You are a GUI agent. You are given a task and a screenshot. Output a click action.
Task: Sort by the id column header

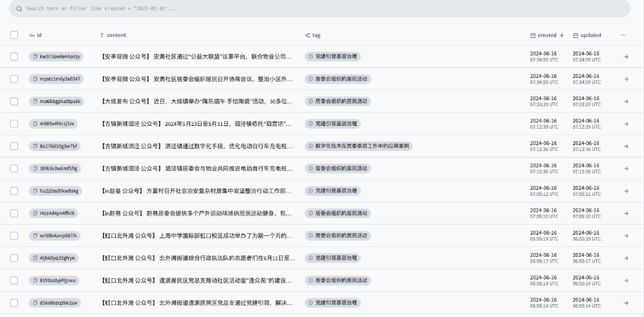click(35, 35)
